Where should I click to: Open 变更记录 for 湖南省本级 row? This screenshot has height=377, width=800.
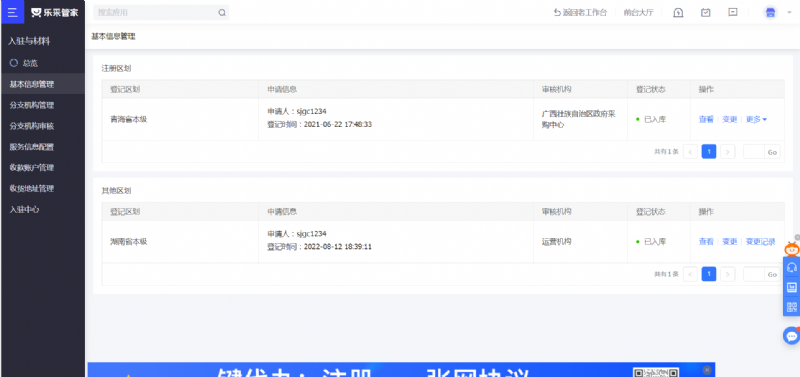pyautogui.click(x=761, y=242)
